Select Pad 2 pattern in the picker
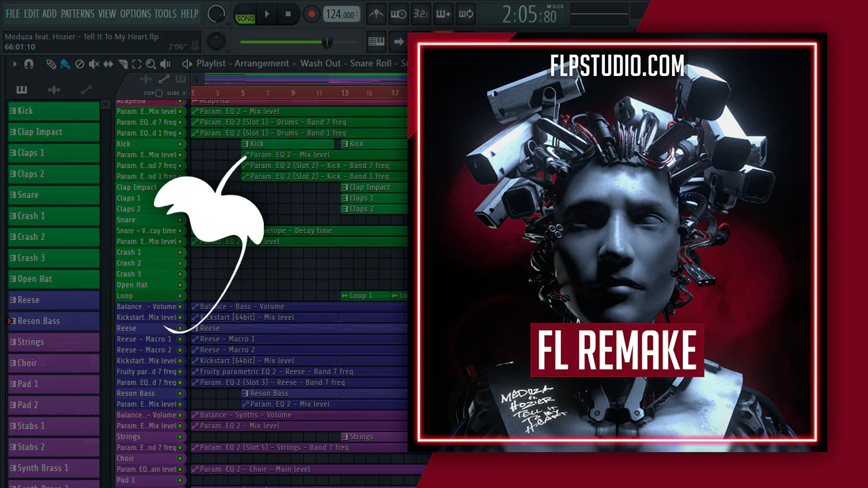The width and height of the screenshot is (868, 488). (x=54, y=405)
